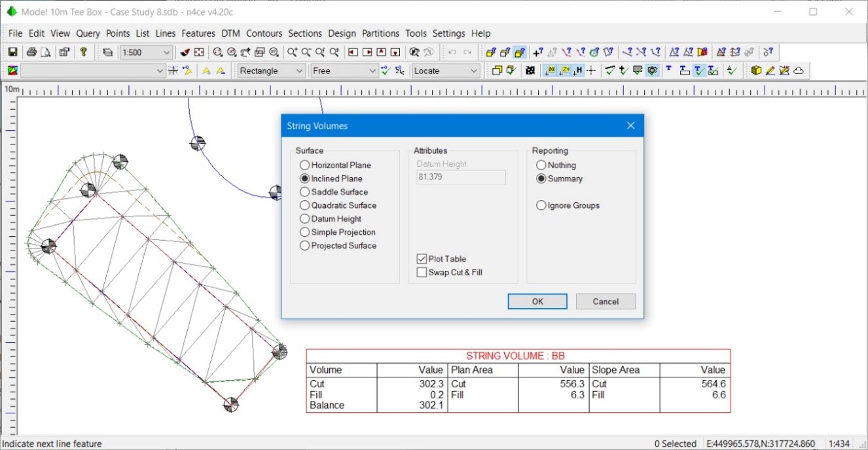Open Print Preview from the toolbar
Screen dimensions: 868x450
[45, 52]
